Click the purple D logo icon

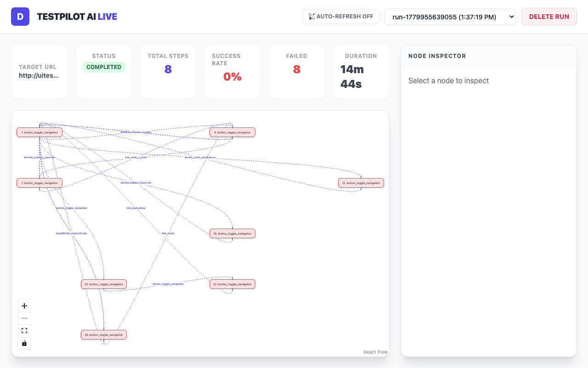coord(20,17)
